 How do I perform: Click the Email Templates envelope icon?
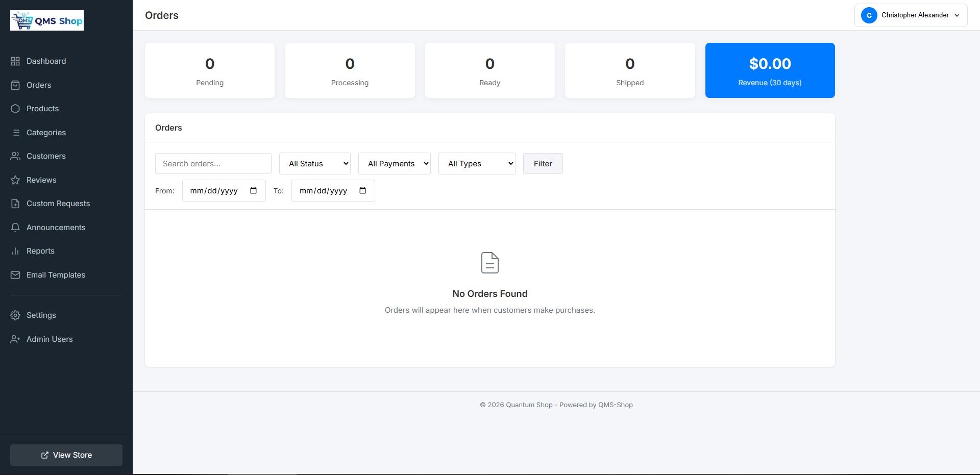[x=15, y=274]
